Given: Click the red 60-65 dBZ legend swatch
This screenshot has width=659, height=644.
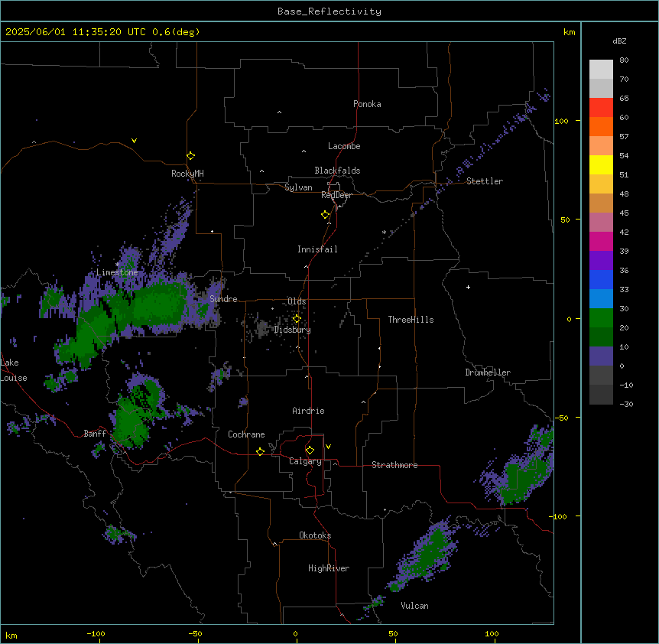Looking at the screenshot, I should click(601, 107).
